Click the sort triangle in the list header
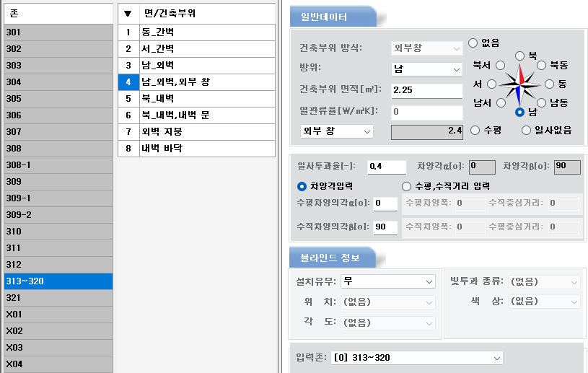Image resolution: width=588 pixels, height=373 pixels. click(128, 14)
